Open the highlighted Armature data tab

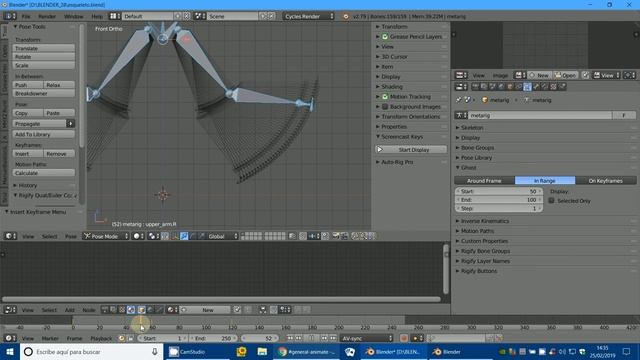pos(527,87)
